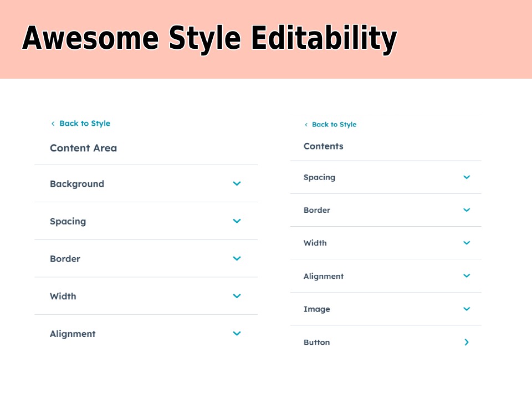Expand the Background section in Content Area
The width and height of the screenshot is (532, 399).
click(237, 183)
